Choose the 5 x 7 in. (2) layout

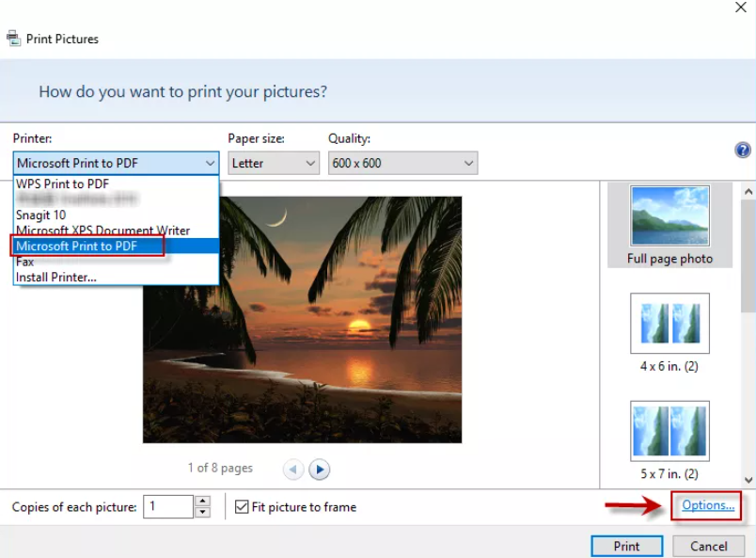(x=669, y=439)
